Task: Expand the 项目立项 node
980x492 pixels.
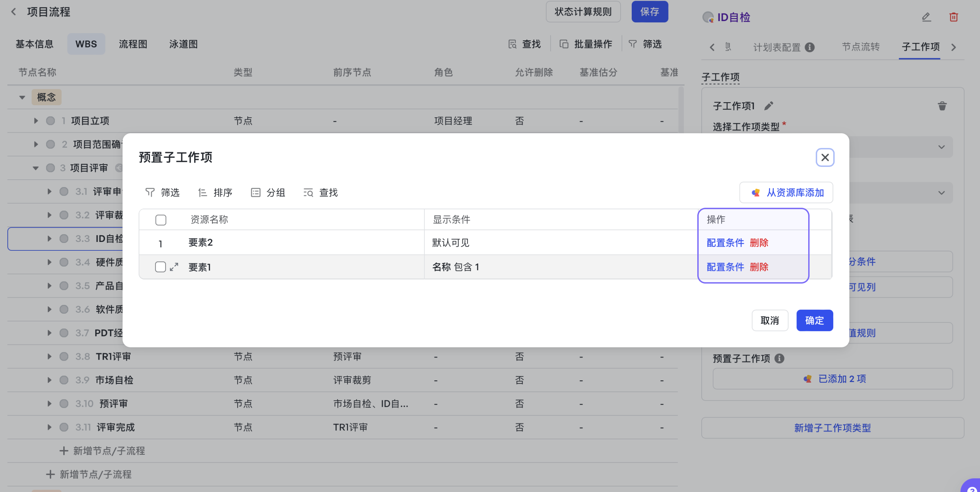Action: (36, 121)
